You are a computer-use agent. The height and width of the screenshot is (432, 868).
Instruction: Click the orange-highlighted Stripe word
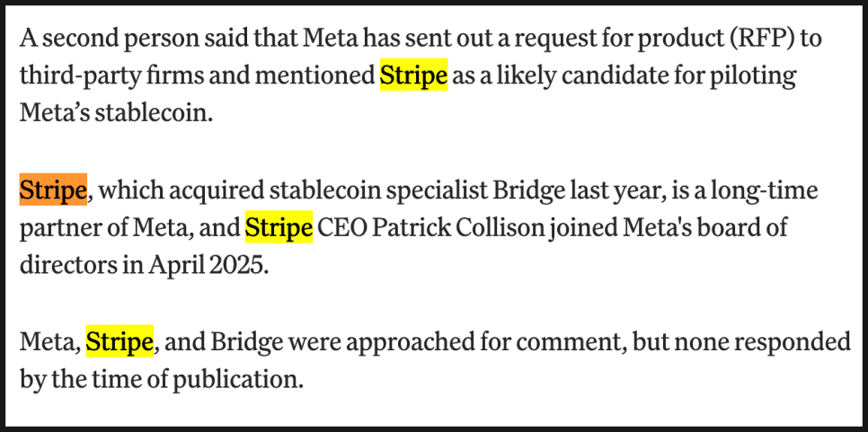coord(53,190)
